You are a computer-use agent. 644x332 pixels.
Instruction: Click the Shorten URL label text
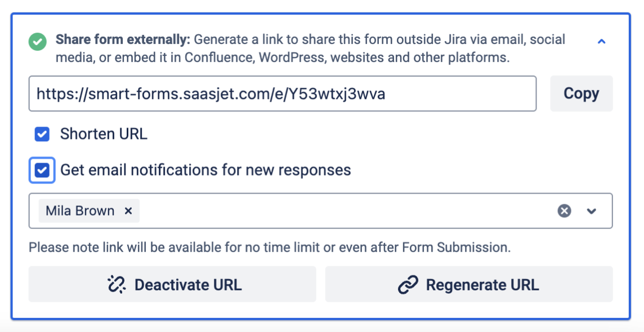[104, 134]
